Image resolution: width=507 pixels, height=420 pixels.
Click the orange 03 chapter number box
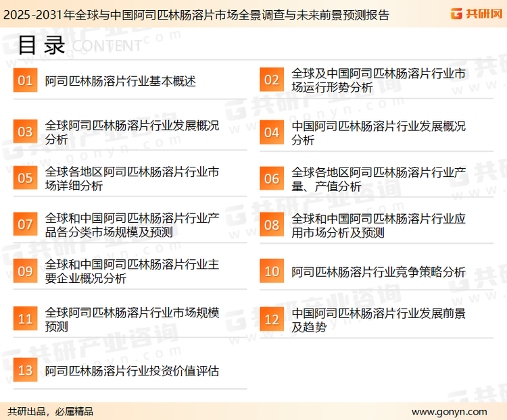pos(25,132)
